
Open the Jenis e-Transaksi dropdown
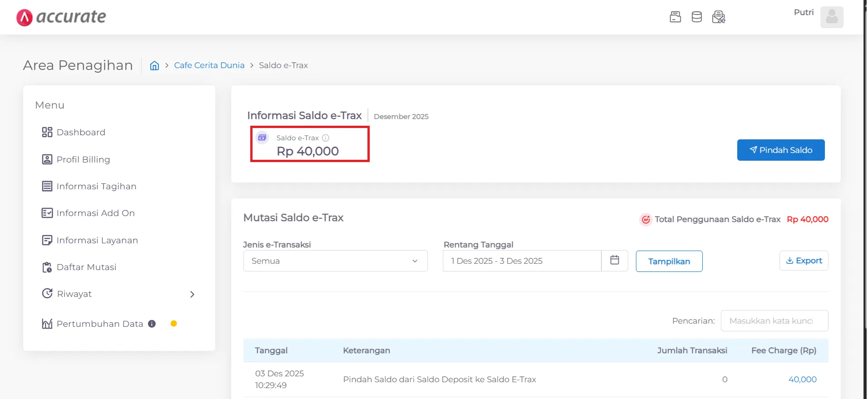coord(335,261)
